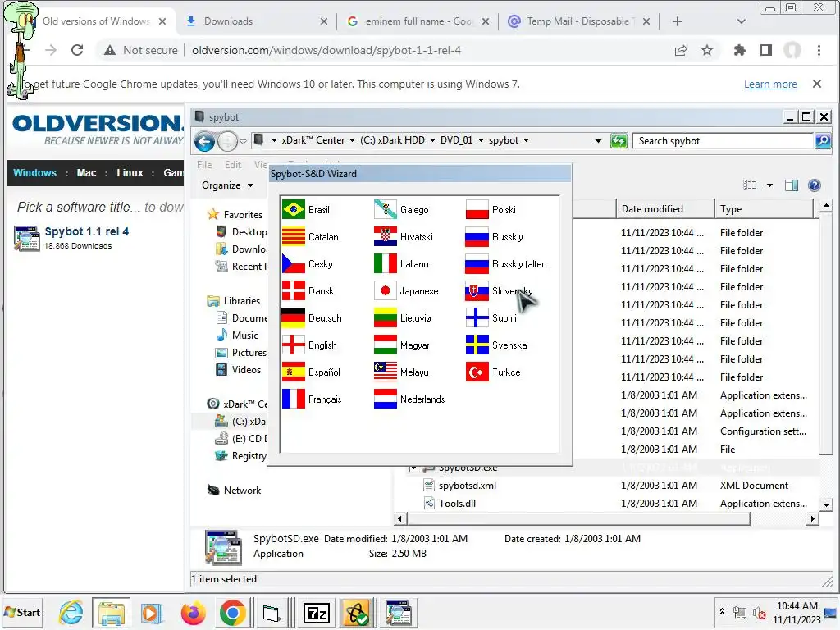Toggle the Explorer preview pane icon
840x630 pixels.
[792, 185]
